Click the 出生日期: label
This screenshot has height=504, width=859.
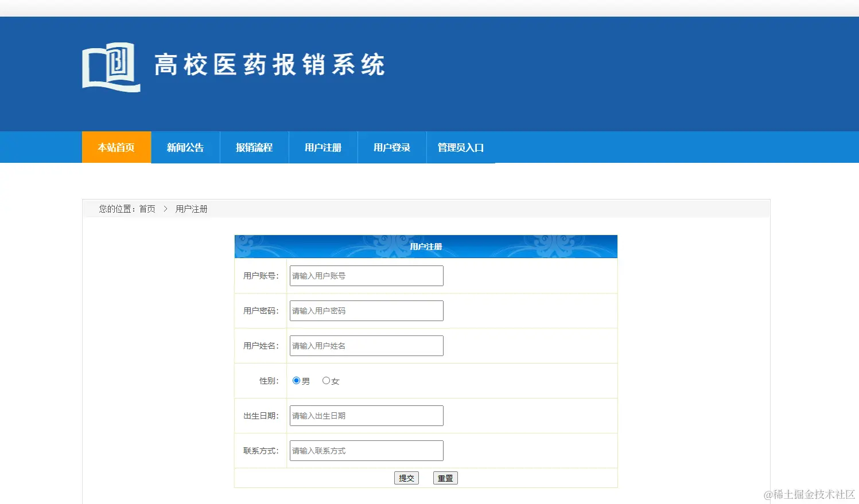261,416
